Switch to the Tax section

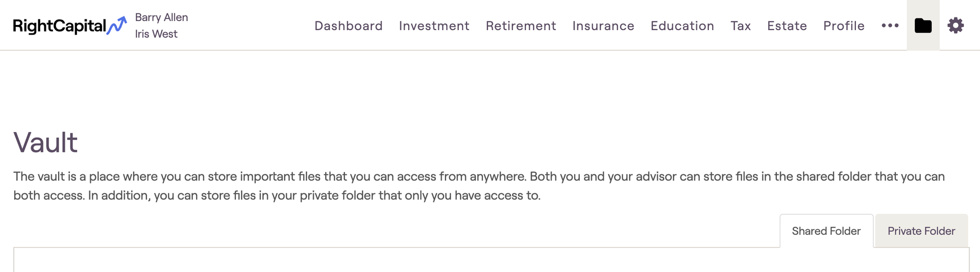click(x=740, y=26)
